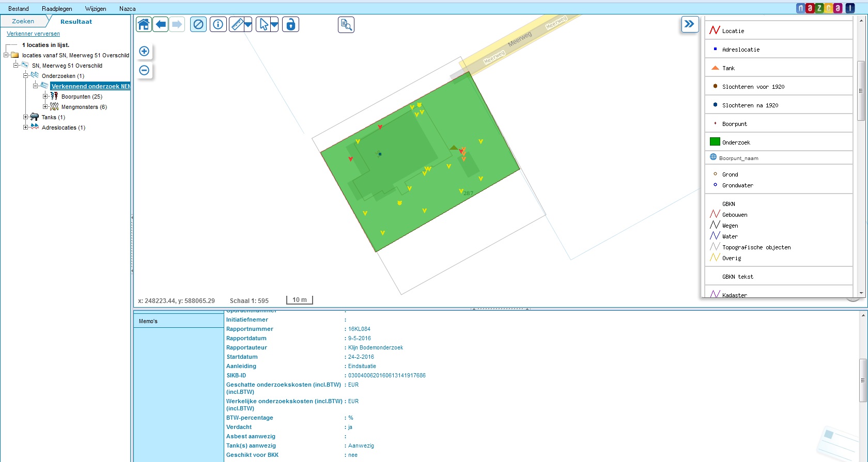
Task: Select Mengmonsters (6) in the tree
Action: pyautogui.click(x=84, y=107)
